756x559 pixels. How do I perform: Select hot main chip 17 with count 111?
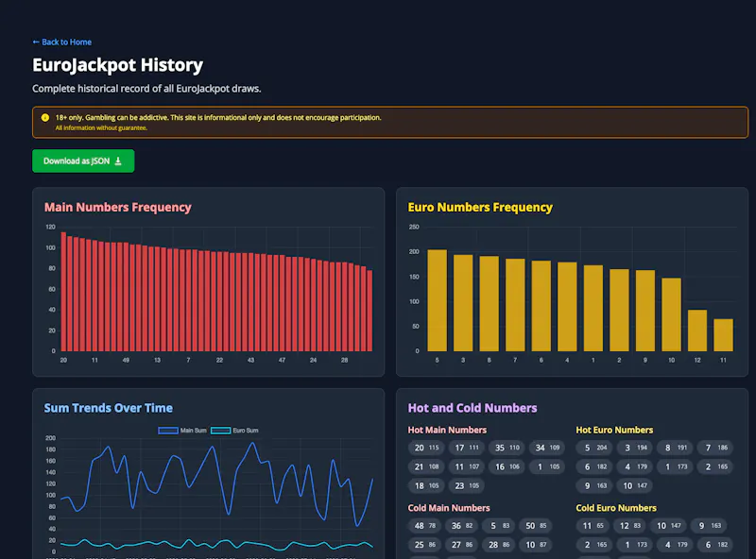[x=466, y=448]
